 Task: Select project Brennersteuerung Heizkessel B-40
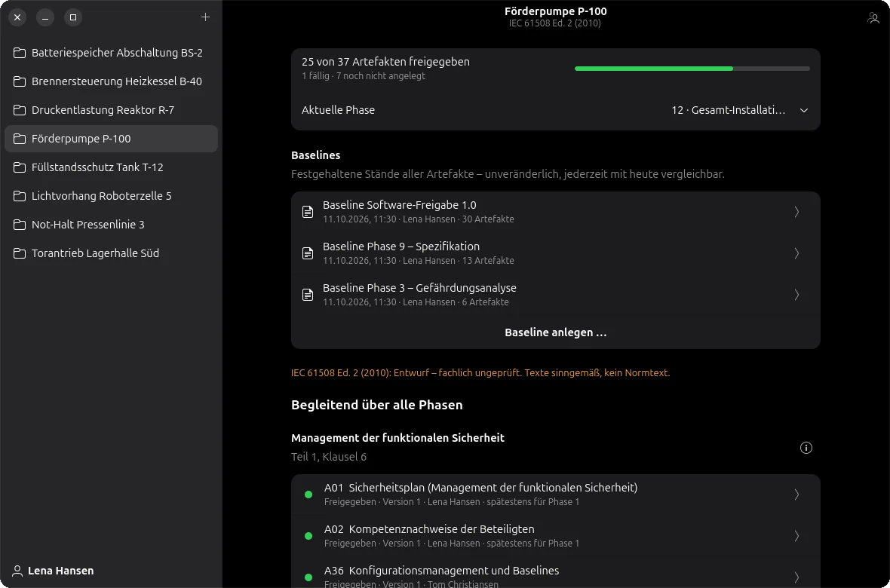[112, 81]
